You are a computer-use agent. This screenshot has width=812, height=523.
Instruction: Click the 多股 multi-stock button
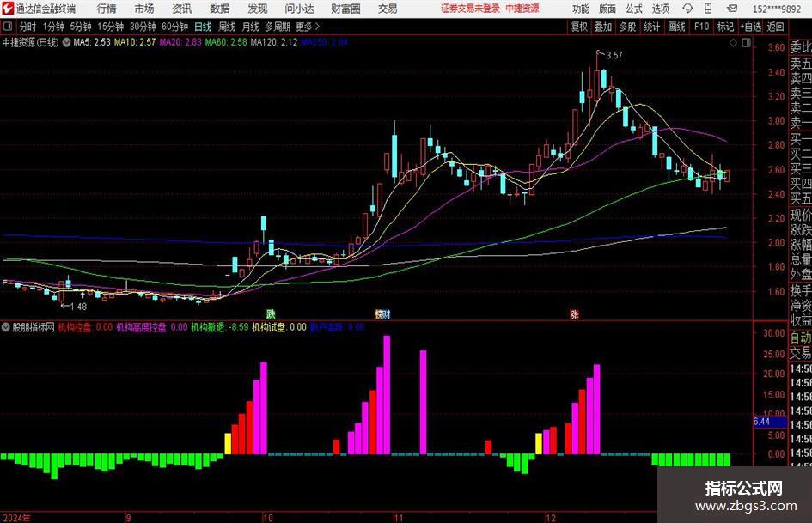click(627, 27)
